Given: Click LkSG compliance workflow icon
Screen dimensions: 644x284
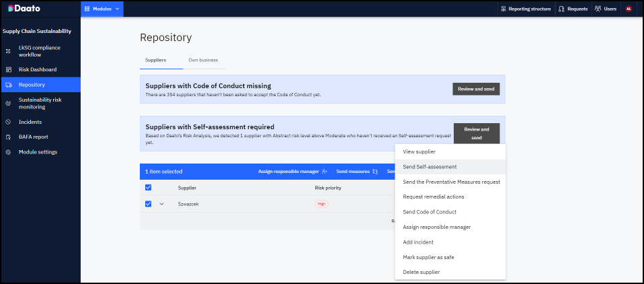Looking at the screenshot, I should click(x=8, y=51).
